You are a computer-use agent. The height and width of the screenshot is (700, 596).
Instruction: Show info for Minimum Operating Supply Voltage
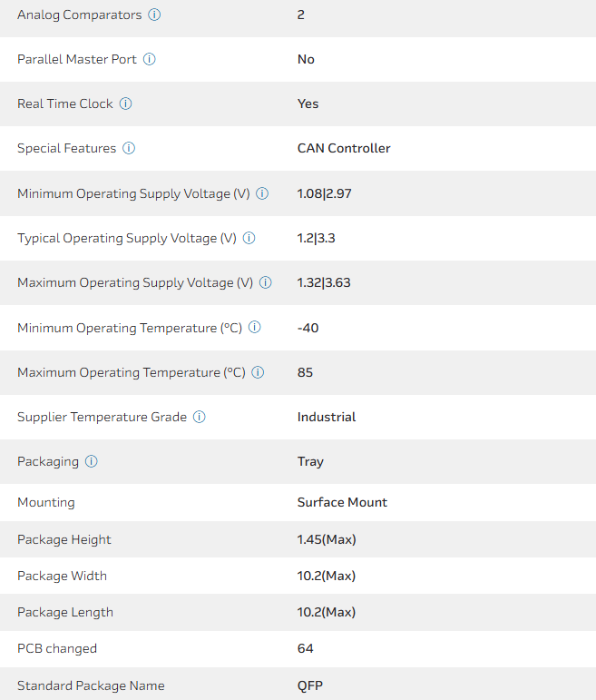262,193
